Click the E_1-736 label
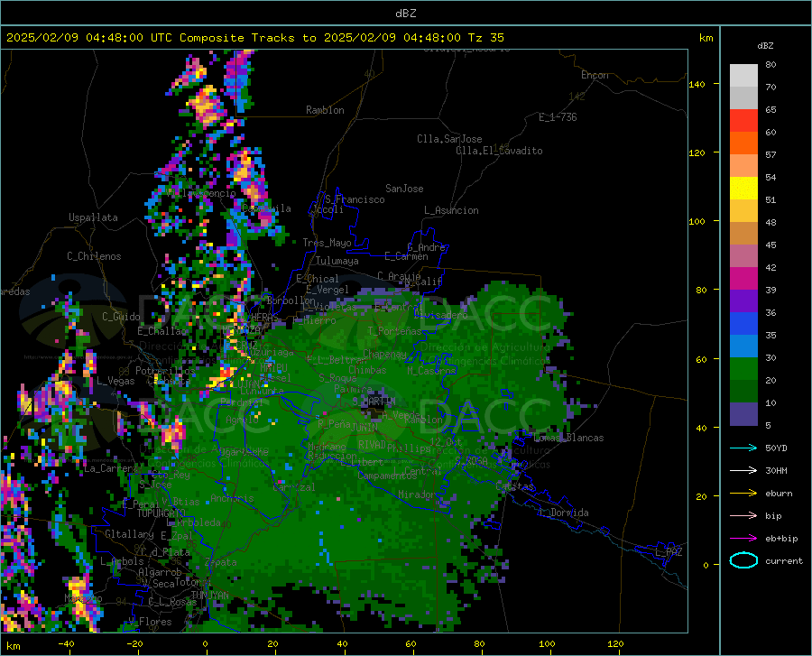The width and height of the screenshot is (812, 656). [558, 117]
